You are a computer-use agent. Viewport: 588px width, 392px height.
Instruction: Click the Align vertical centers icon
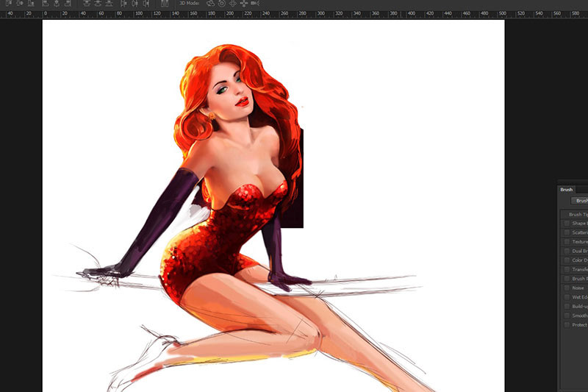point(20,4)
